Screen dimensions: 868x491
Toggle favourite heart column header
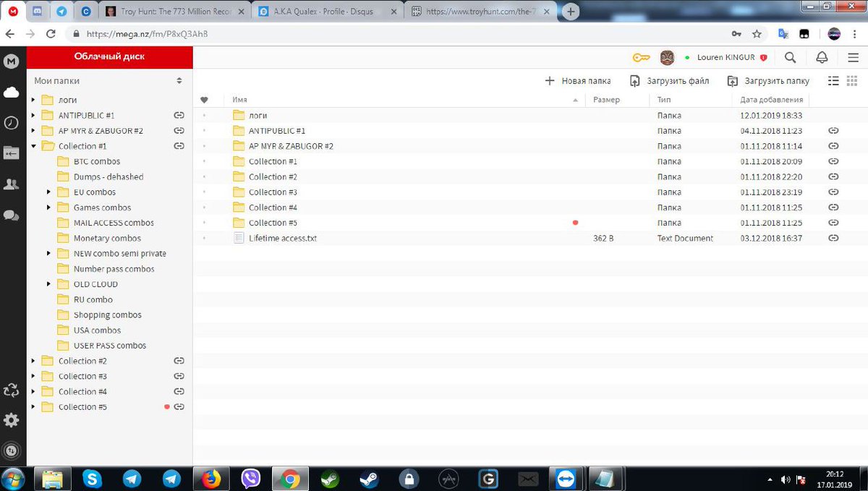(x=204, y=100)
